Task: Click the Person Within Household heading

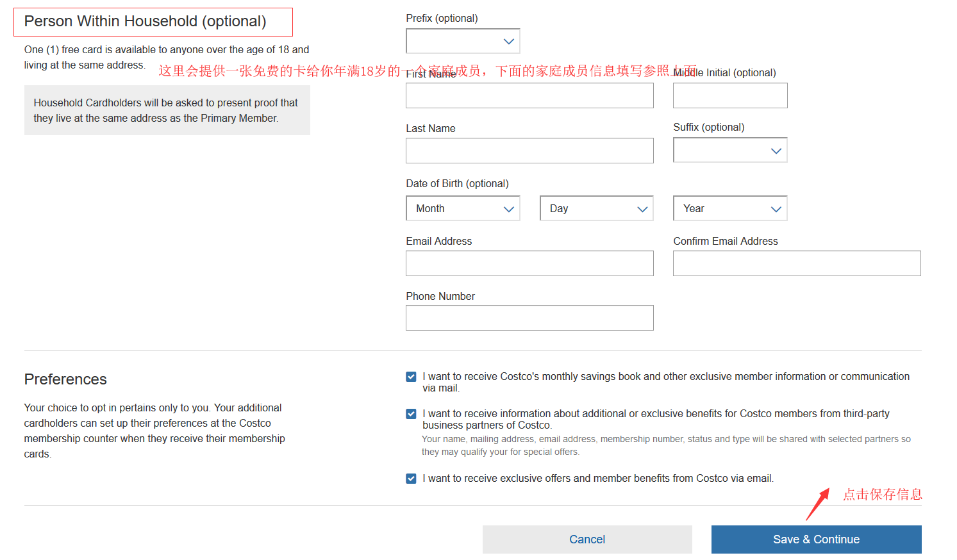Action: pos(146,22)
